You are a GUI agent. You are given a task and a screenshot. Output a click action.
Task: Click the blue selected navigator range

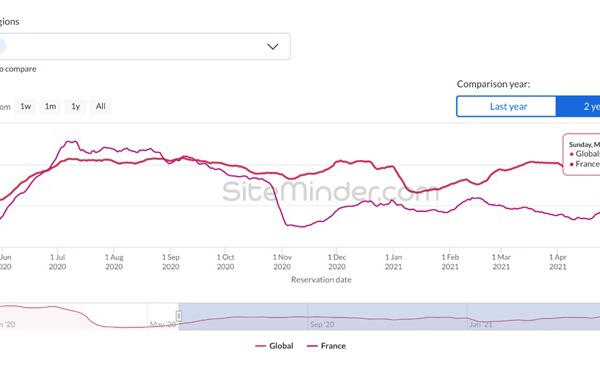[x=389, y=316]
